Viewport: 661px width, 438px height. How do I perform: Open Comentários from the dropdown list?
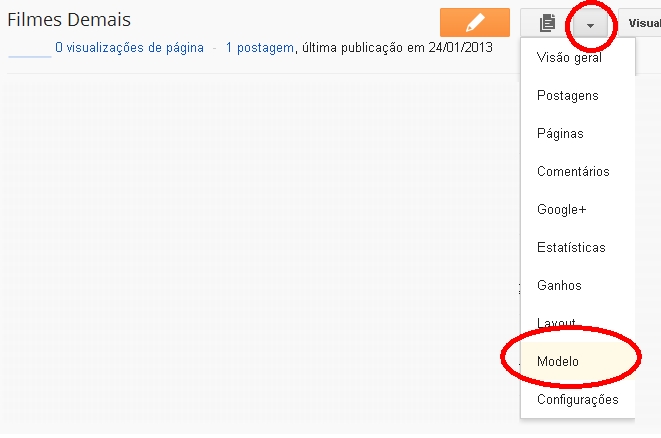[573, 171]
